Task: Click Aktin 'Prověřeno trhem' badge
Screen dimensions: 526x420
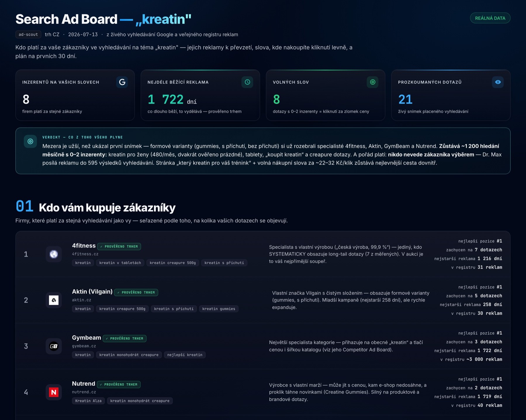Action: (x=136, y=292)
